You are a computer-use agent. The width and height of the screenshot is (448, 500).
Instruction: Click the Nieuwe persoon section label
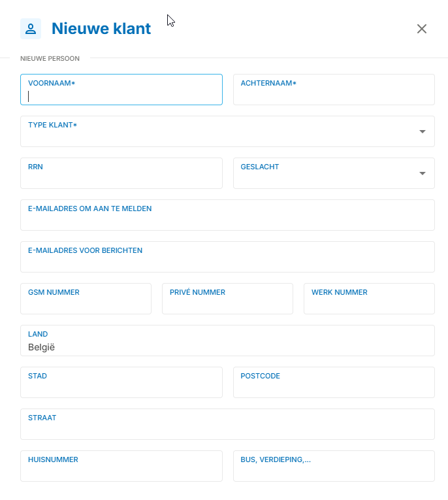pos(50,59)
